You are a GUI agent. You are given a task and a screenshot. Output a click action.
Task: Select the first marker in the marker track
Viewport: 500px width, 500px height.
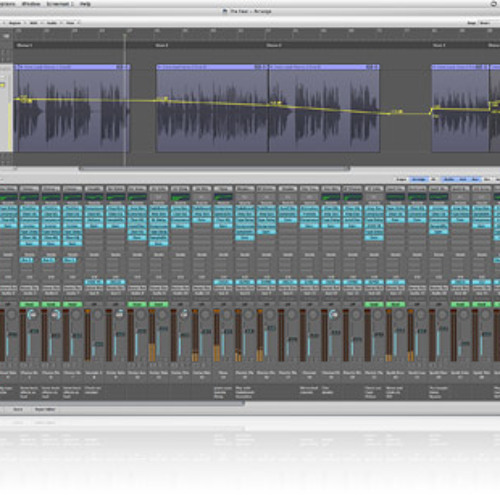point(24,45)
